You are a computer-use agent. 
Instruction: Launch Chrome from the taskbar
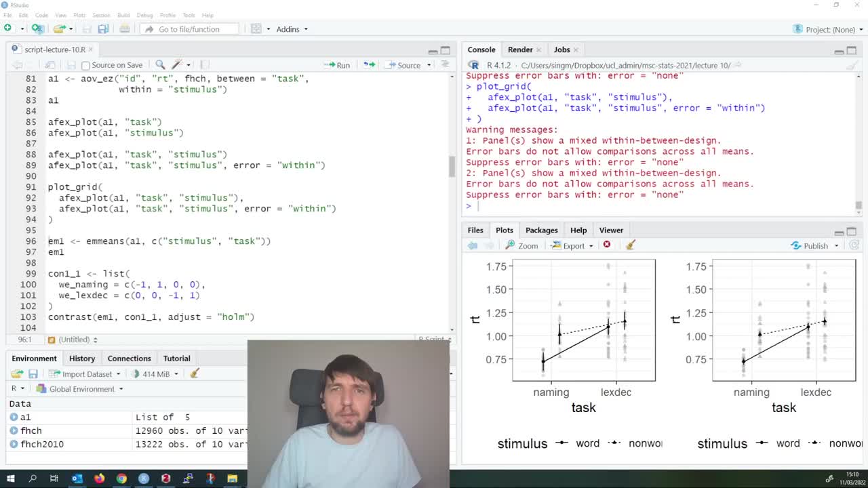tap(121, 479)
